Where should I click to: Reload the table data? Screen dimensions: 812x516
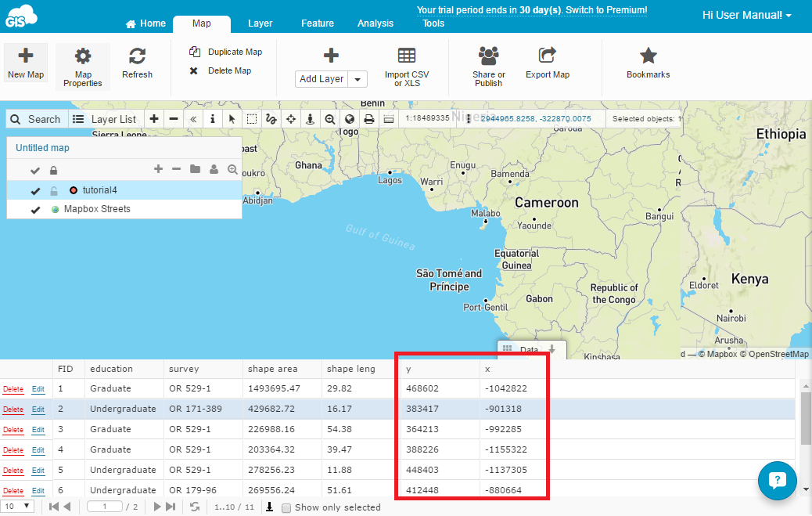(x=195, y=507)
